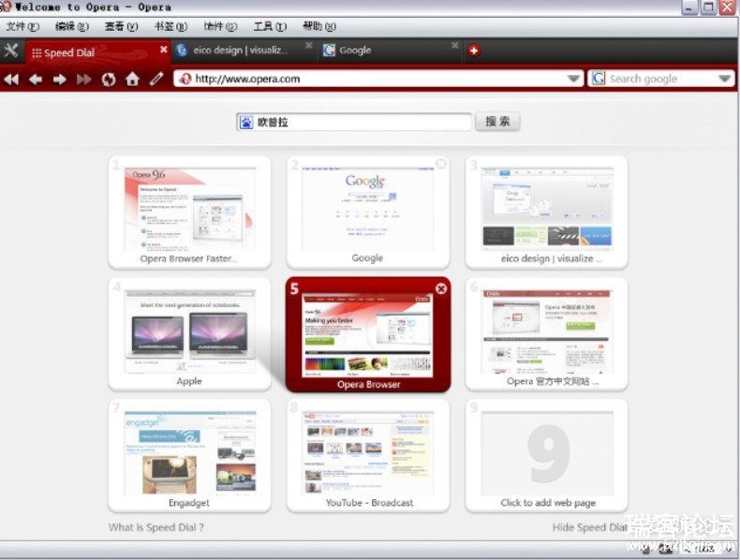
Task: Open the 编辑 (Edit) menu
Action: (72, 26)
